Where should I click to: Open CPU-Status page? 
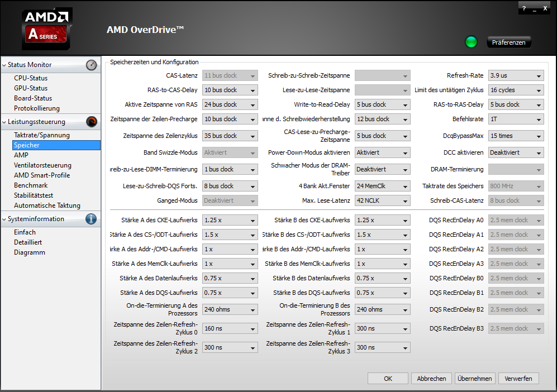pyautogui.click(x=31, y=78)
